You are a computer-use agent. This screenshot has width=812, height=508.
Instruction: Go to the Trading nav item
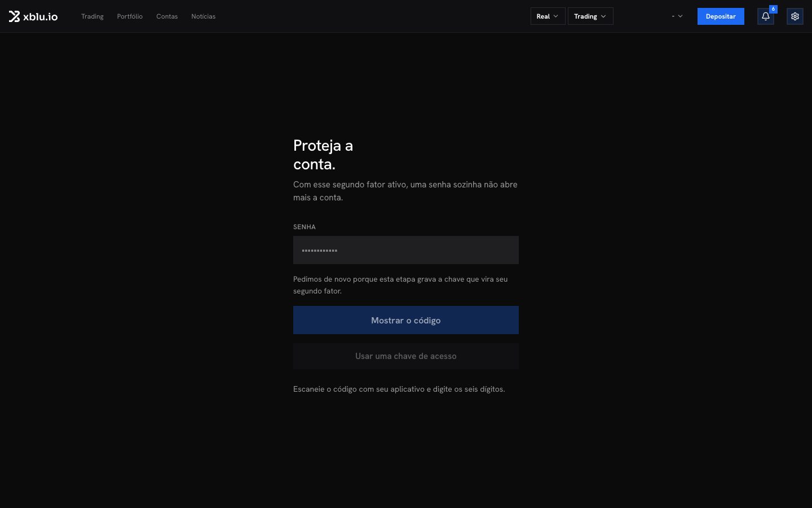(x=92, y=16)
